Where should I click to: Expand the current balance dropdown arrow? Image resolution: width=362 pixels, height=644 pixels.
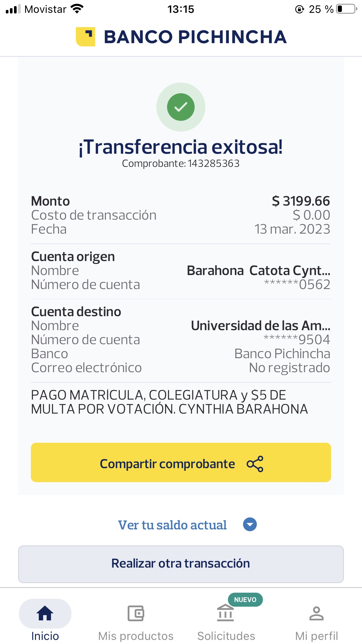(250, 524)
